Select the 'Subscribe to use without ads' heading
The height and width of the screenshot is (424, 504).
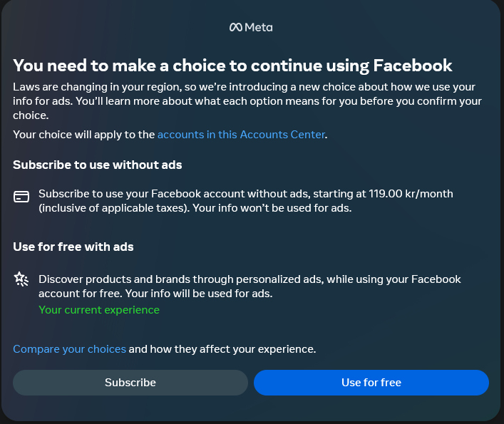click(98, 165)
